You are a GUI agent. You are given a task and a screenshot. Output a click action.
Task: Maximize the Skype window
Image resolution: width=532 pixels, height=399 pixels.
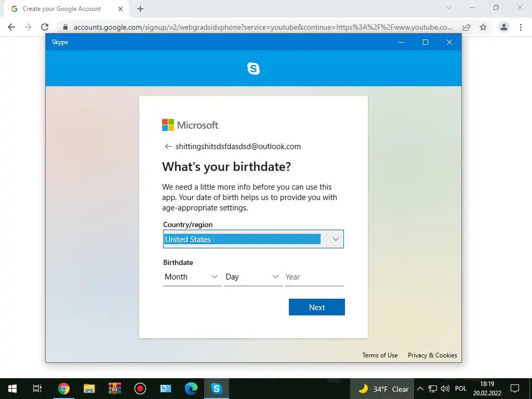point(425,42)
